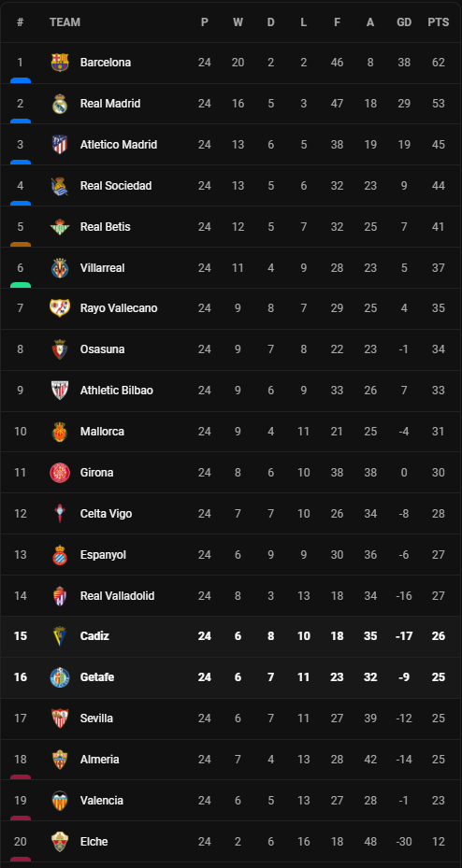The width and height of the screenshot is (462, 868).
Task: Open the Real Sociedad team link
Action: [116, 185]
